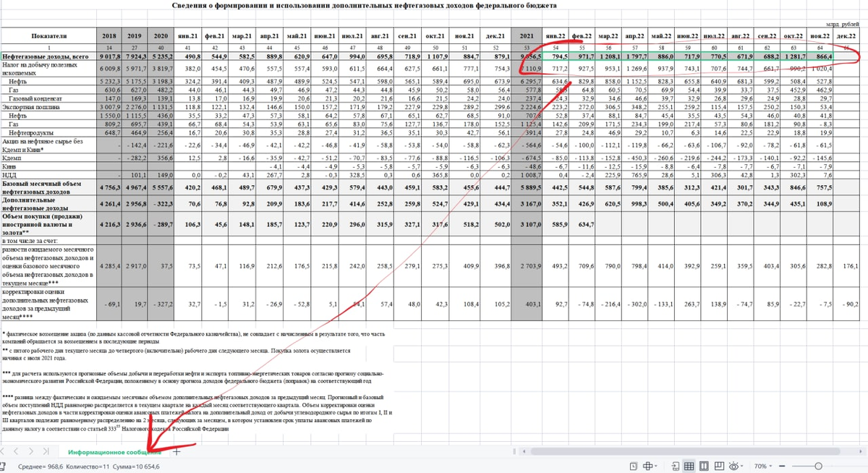The width and height of the screenshot is (868, 473).
Task: Select the в том числе за счет: label
Action: (x=48, y=239)
